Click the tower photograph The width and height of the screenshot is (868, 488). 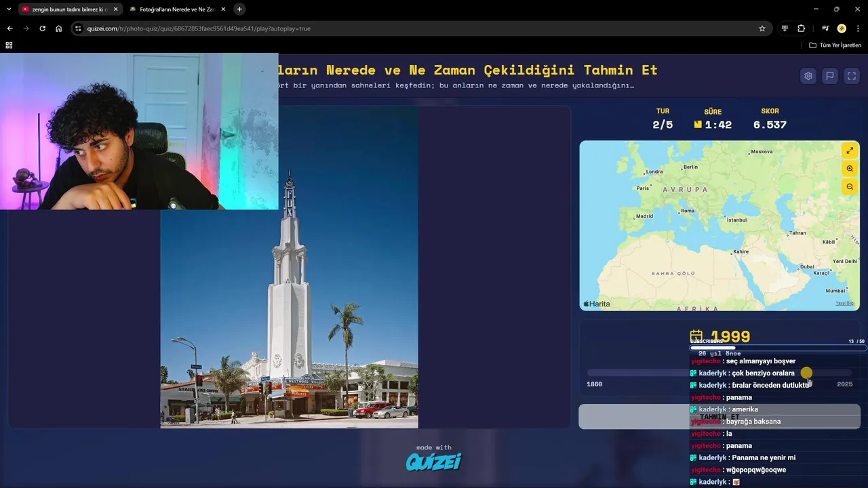(289, 267)
